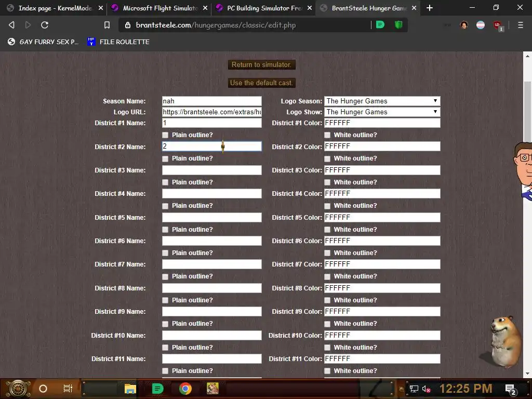Launch Google Chrome from the taskbar

pos(185,389)
